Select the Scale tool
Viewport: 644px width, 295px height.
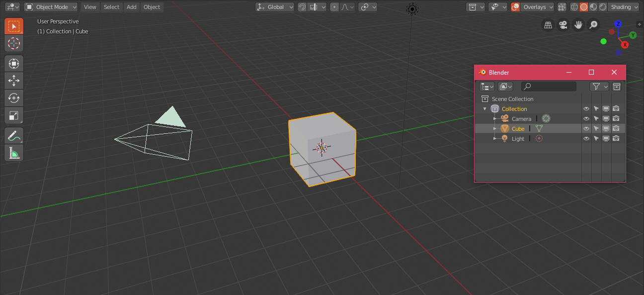point(14,115)
